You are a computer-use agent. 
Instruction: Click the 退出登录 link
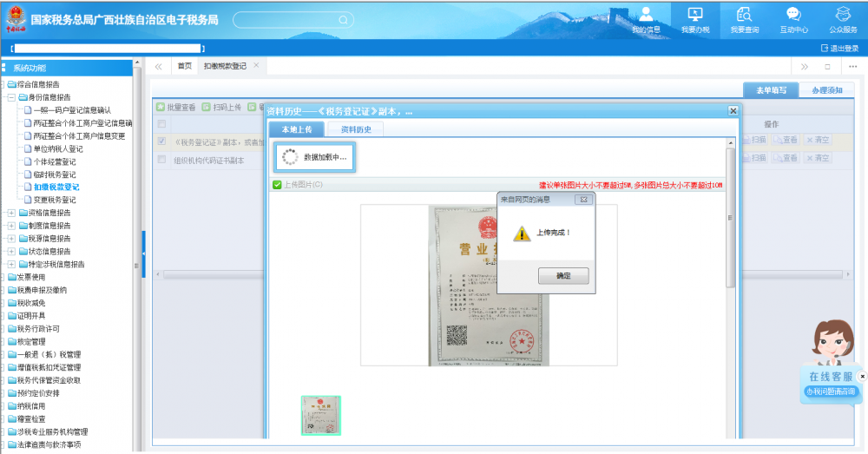coord(838,49)
